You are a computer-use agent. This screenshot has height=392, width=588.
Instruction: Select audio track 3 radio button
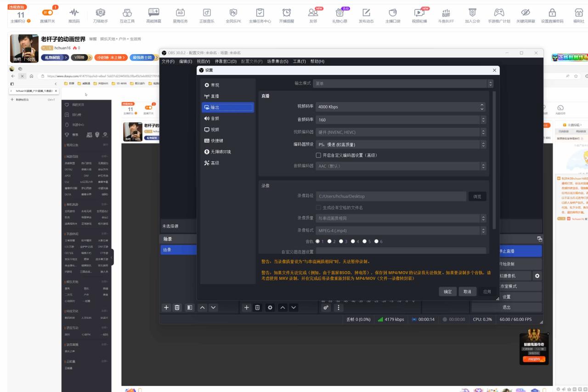click(x=341, y=241)
